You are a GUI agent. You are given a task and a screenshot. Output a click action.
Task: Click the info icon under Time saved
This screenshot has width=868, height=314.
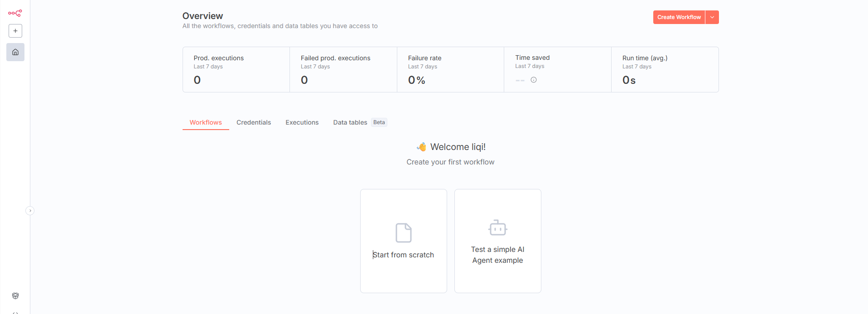click(x=534, y=80)
